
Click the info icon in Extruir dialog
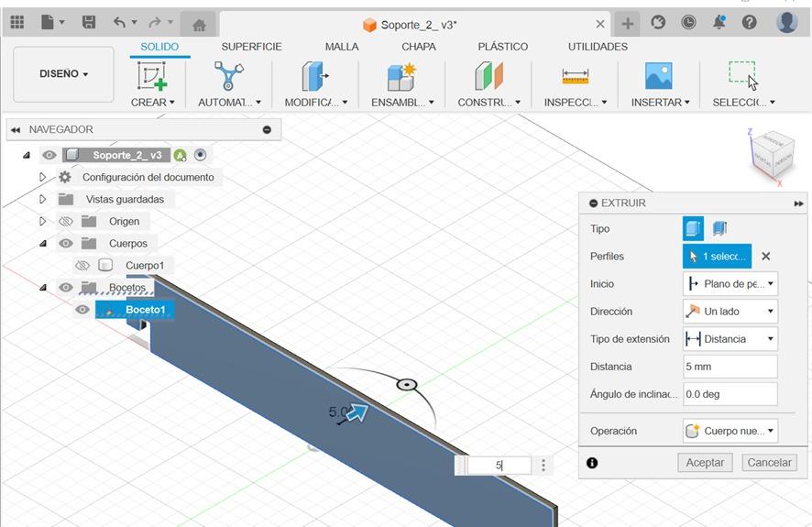tap(592, 463)
